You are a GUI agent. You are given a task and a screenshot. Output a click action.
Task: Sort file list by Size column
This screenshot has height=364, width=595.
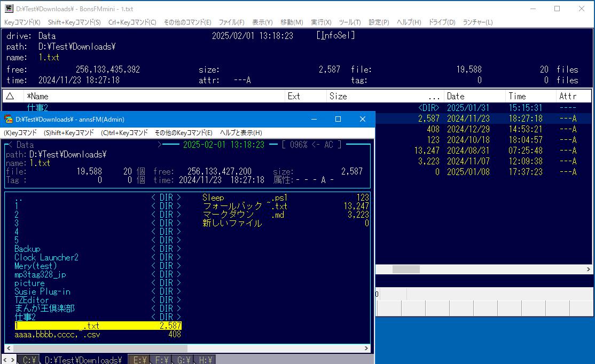(338, 96)
